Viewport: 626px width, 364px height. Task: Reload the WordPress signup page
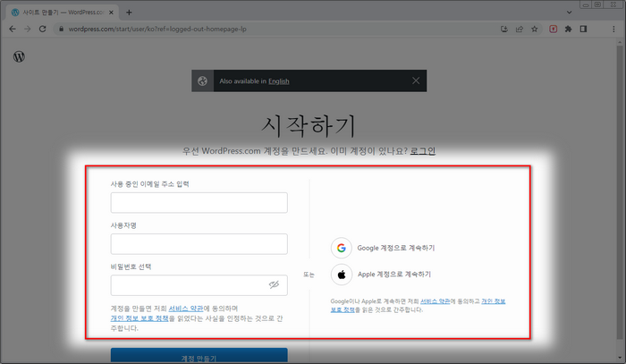(42, 29)
